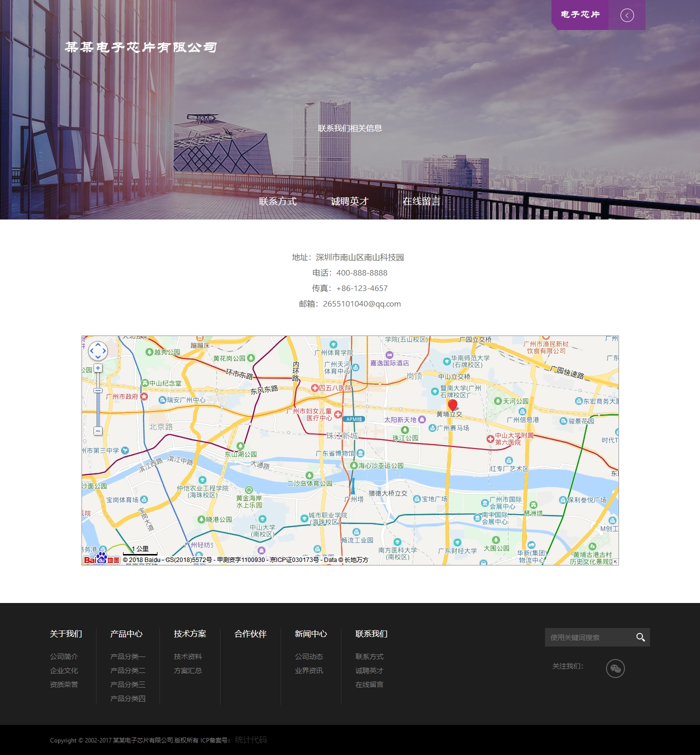
Task: Focus the keyword search input field
Action: [587, 637]
